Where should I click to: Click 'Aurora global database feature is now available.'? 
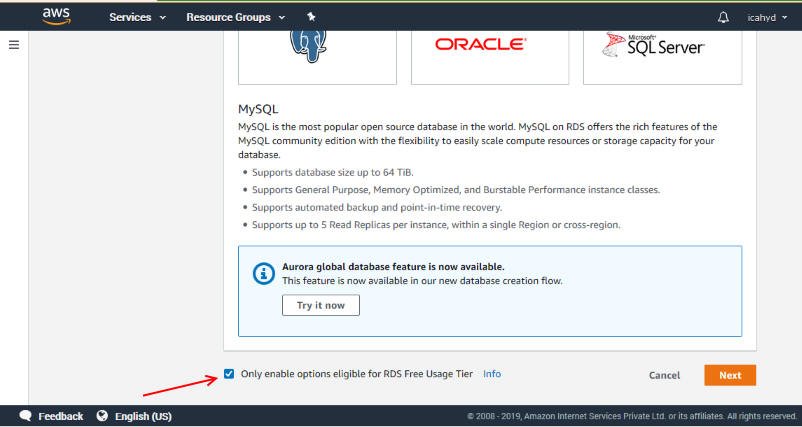(393, 267)
